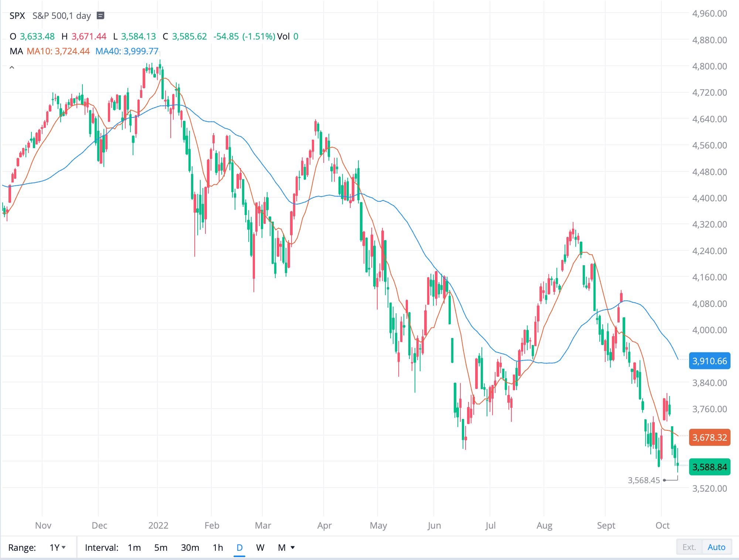The width and height of the screenshot is (739, 560).
Task: Open the chart notes icon beside "1 day"
Action: pyautogui.click(x=100, y=16)
